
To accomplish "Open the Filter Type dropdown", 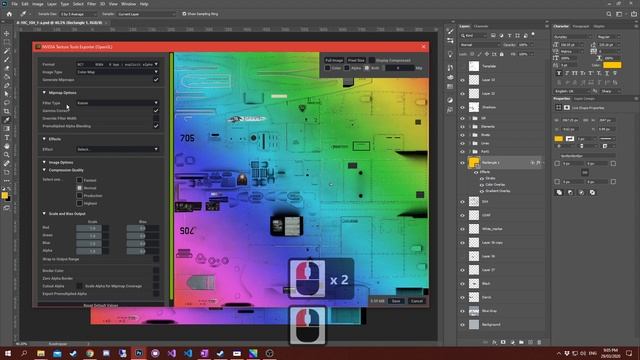I will (117, 103).
